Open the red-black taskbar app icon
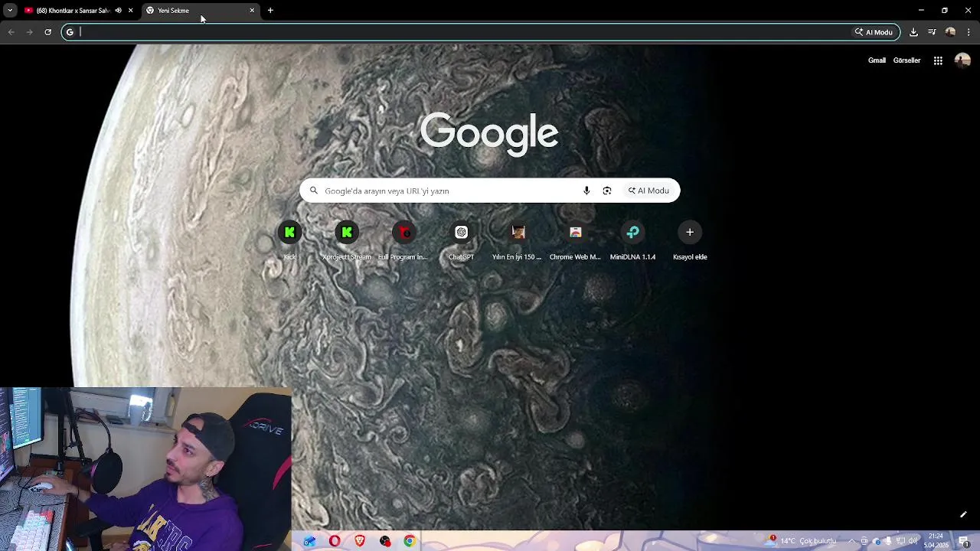 [385, 541]
